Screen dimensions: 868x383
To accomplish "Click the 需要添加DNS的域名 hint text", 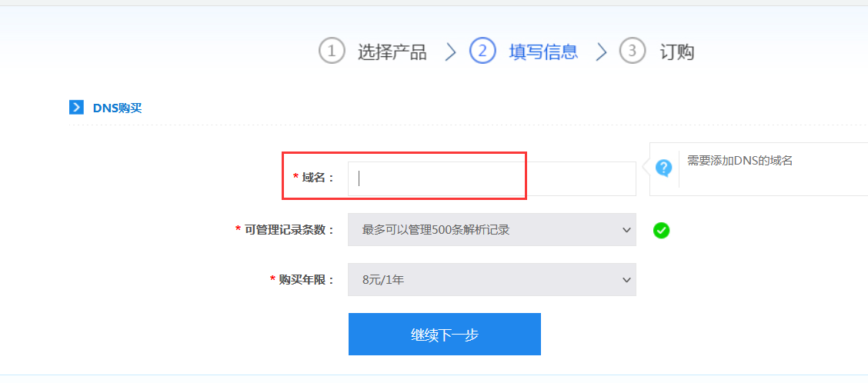I will 739,161.
